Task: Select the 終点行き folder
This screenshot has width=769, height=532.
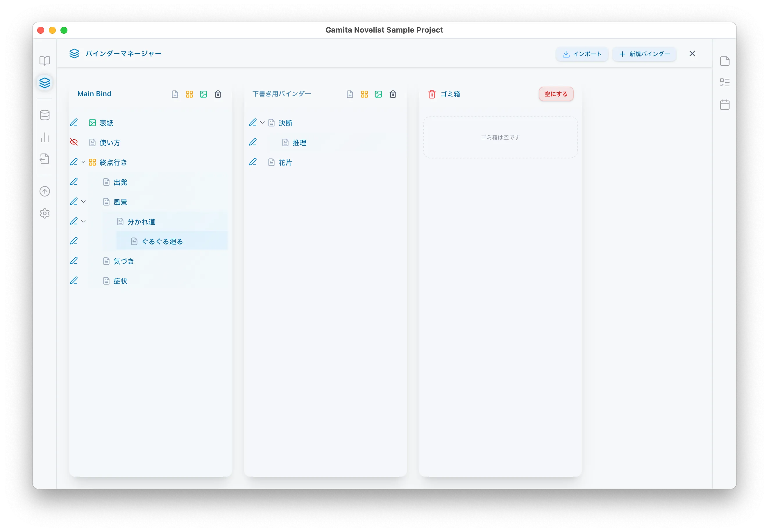Action: [x=113, y=162]
